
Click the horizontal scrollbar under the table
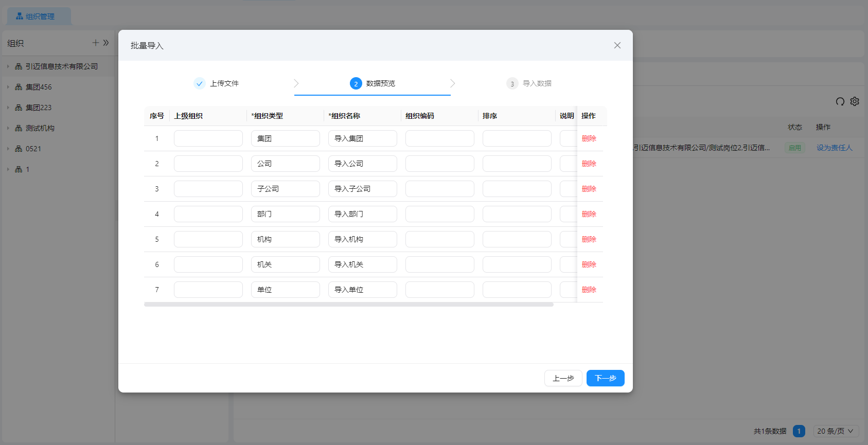click(x=349, y=305)
